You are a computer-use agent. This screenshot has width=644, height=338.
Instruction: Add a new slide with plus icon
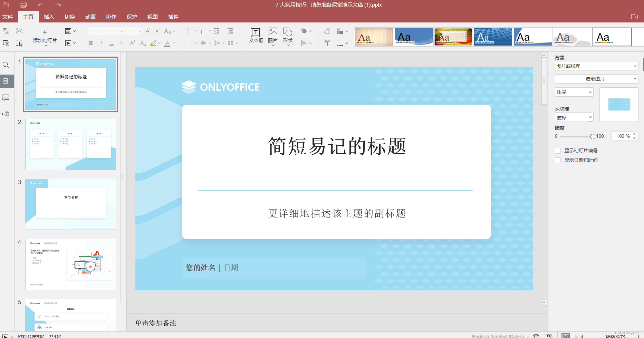[45, 32]
